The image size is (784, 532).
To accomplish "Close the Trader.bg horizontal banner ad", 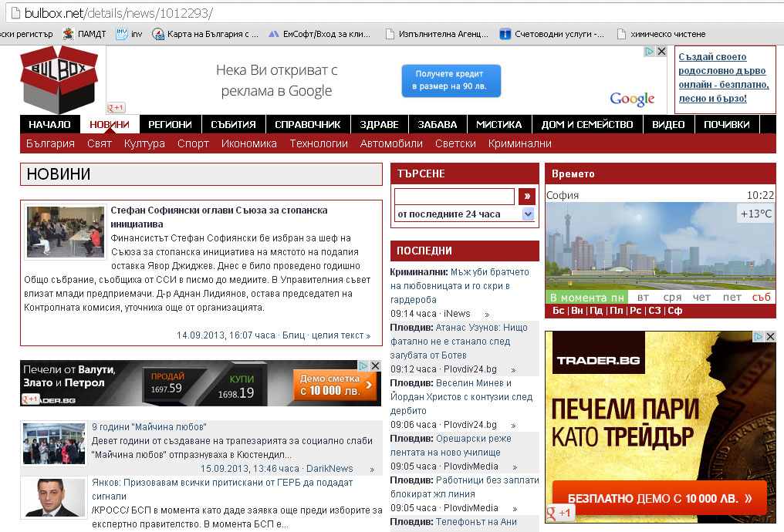I will tap(376, 365).
